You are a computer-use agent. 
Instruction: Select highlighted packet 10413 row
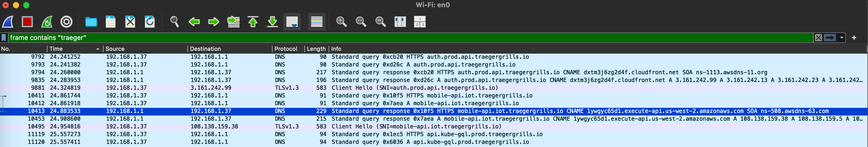coord(434,111)
